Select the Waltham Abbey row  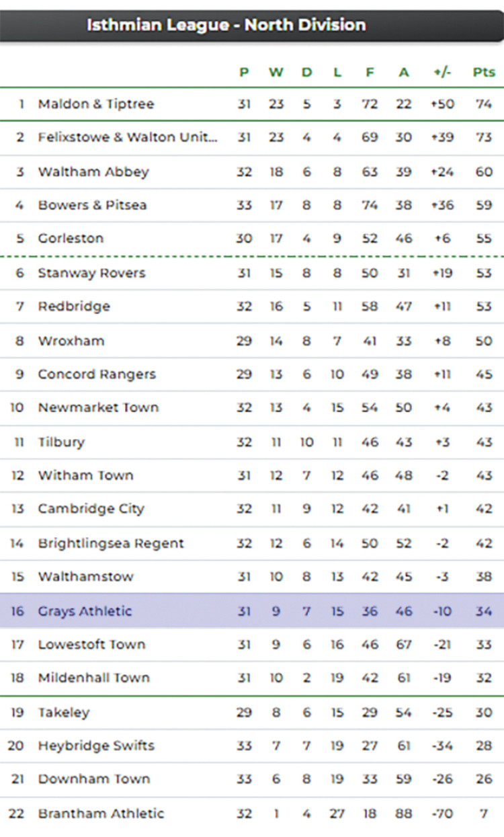point(93,172)
